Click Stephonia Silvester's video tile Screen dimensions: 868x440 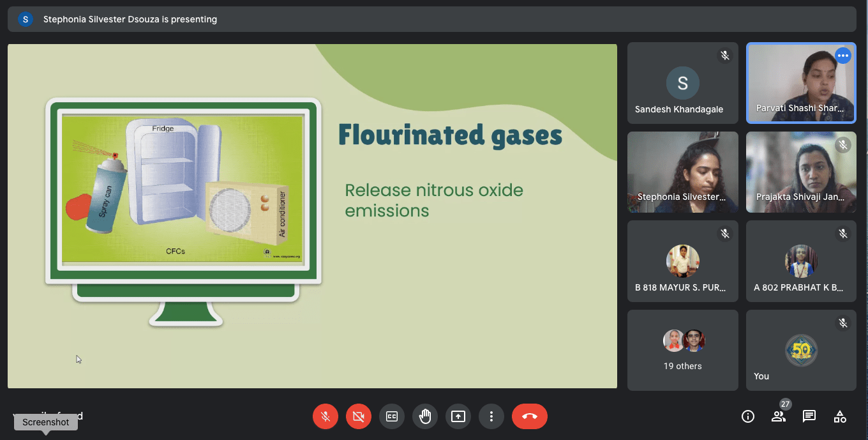[682, 172]
